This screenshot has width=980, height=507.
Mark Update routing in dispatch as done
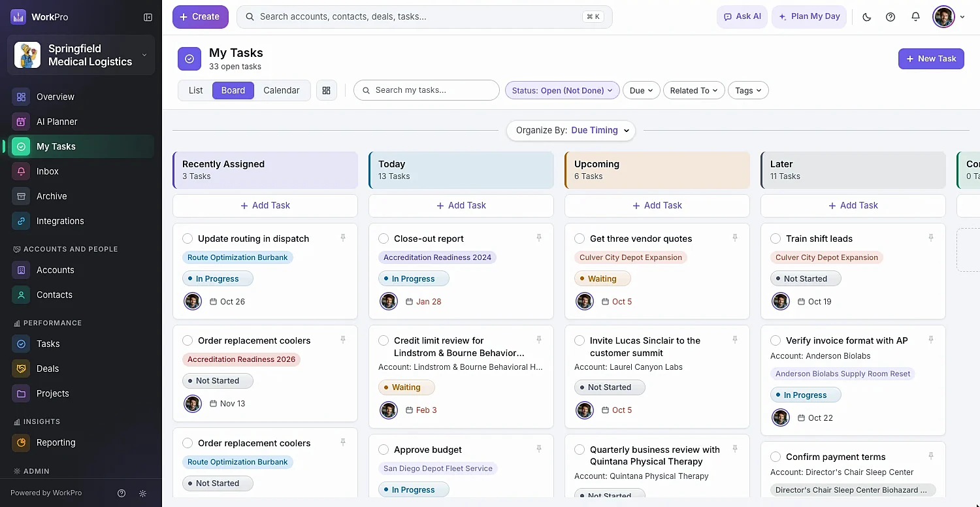click(188, 238)
